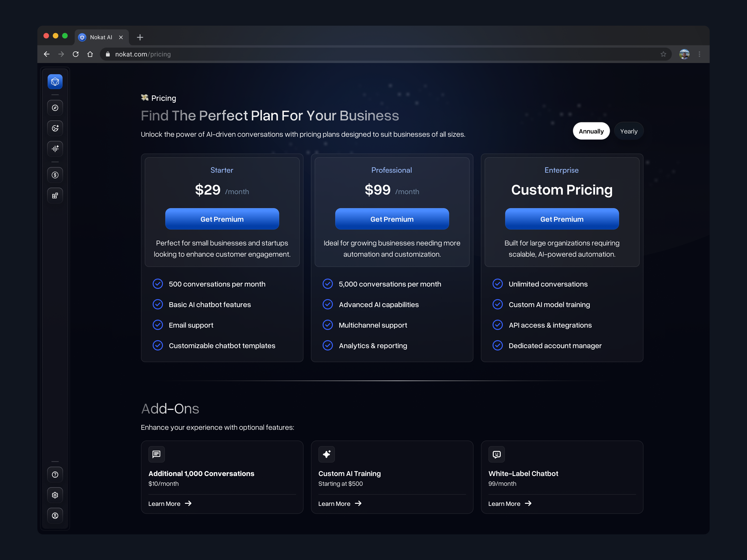Open the settings gear sidebar icon

point(55,495)
